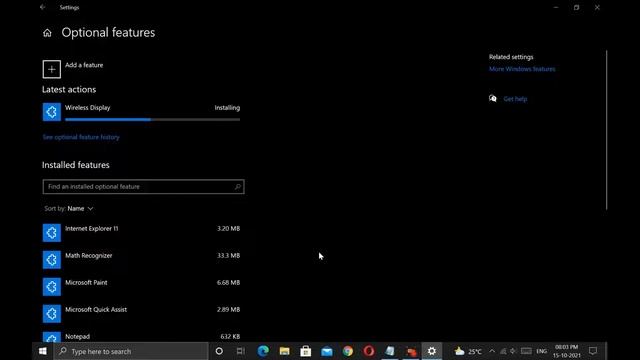Open the Windows Start menu
The image size is (640, 360).
pyautogui.click(x=42, y=351)
